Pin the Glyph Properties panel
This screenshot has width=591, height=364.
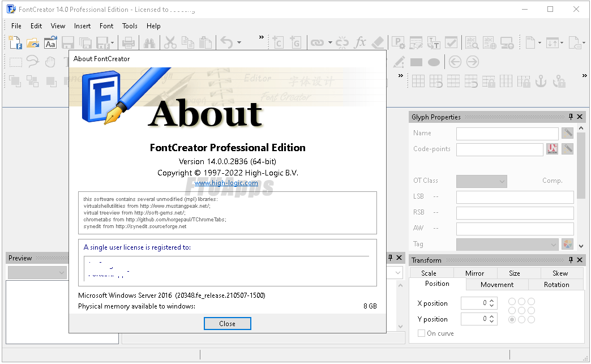(571, 117)
